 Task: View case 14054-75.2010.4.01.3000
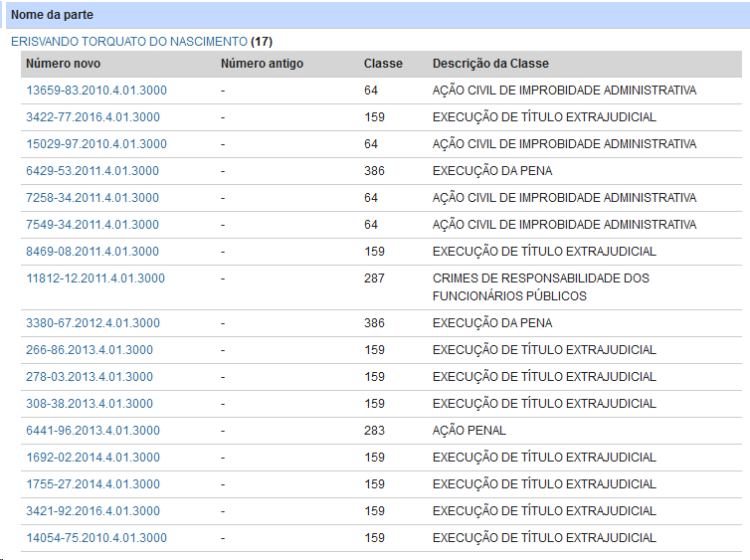click(x=95, y=538)
